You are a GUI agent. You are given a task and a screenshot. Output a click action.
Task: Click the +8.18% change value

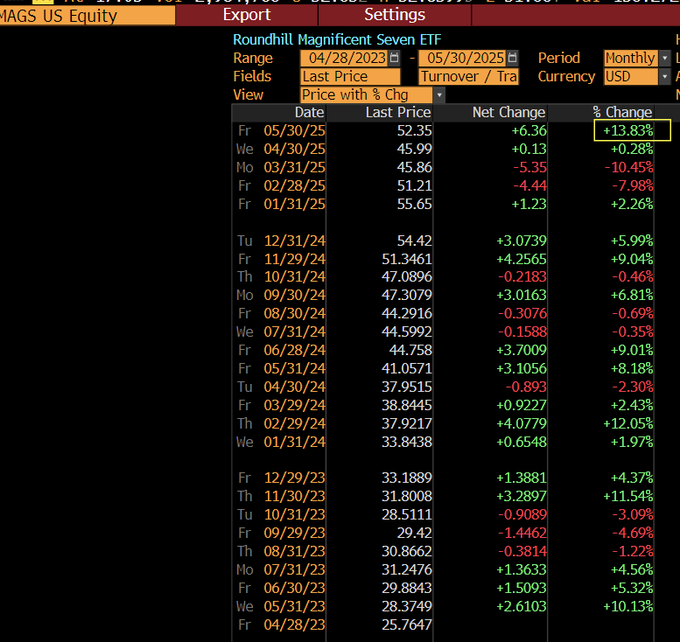tap(632, 369)
